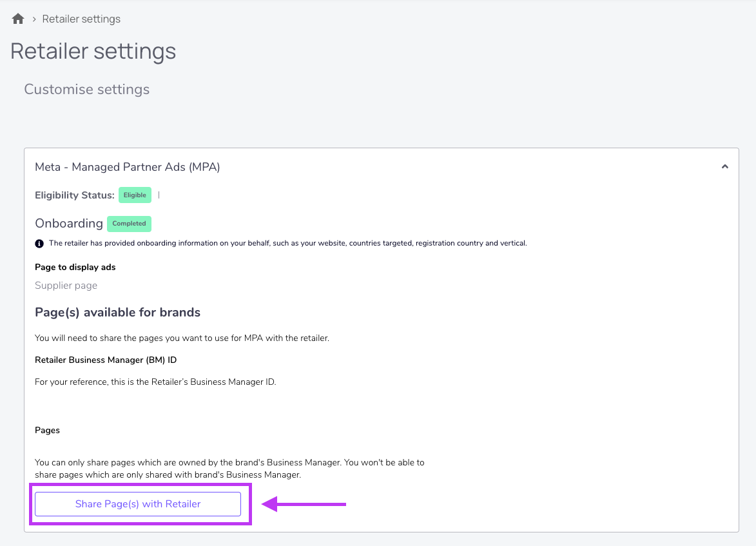
Task: Select the Completed onboarding badge
Action: [129, 223]
